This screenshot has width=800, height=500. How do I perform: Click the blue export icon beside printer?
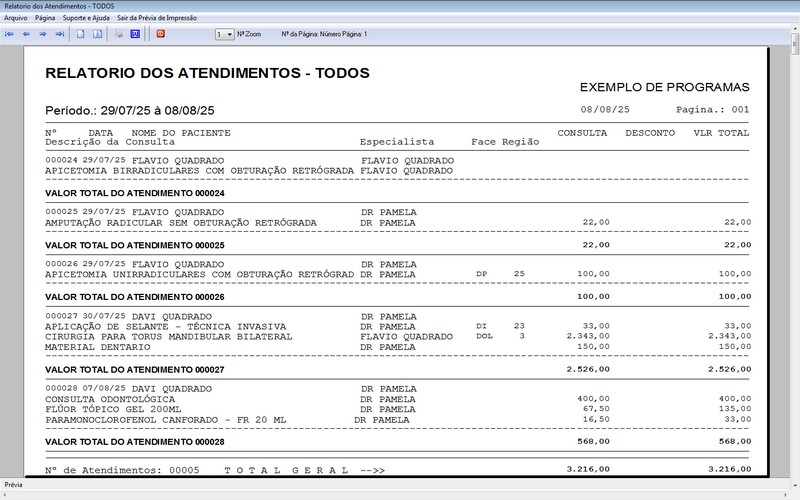coord(134,34)
